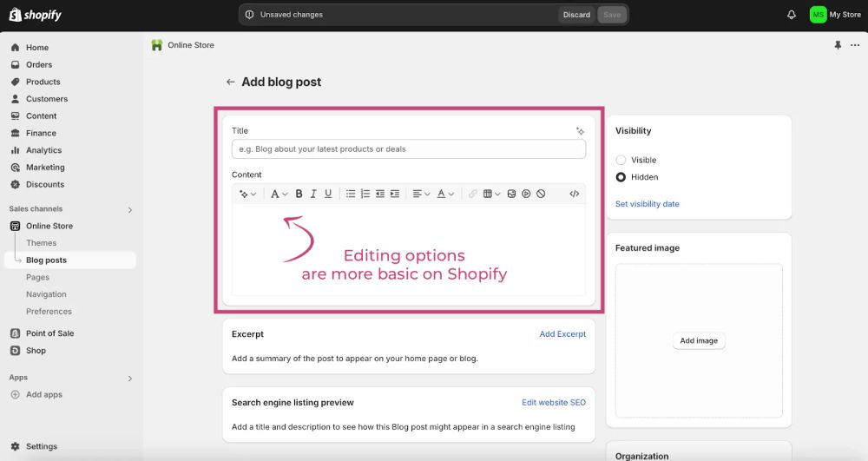The image size is (868, 461).
Task: Click the indent icon
Action: pyautogui.click(x=395, y=194)
